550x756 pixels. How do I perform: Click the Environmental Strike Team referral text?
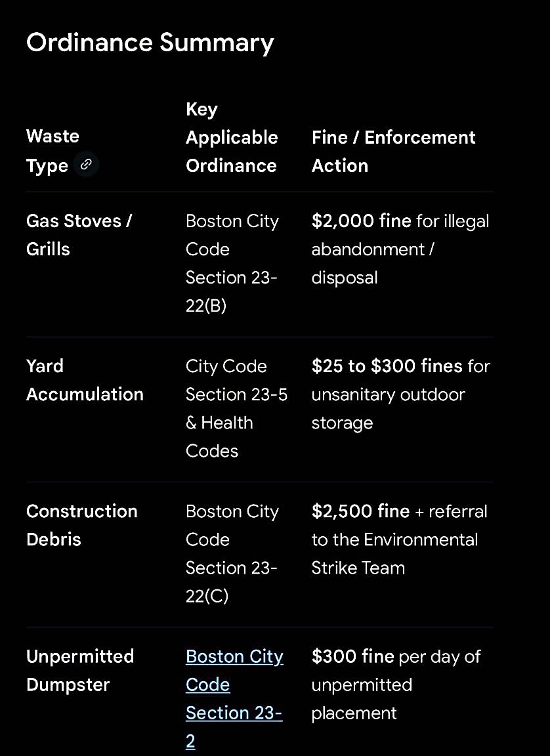(400, 539)
